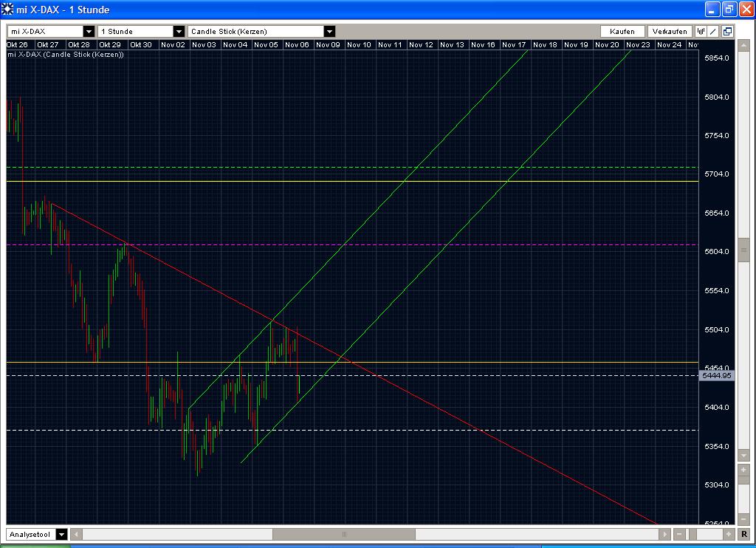Click the Nov 12 date label

point(421,44)
